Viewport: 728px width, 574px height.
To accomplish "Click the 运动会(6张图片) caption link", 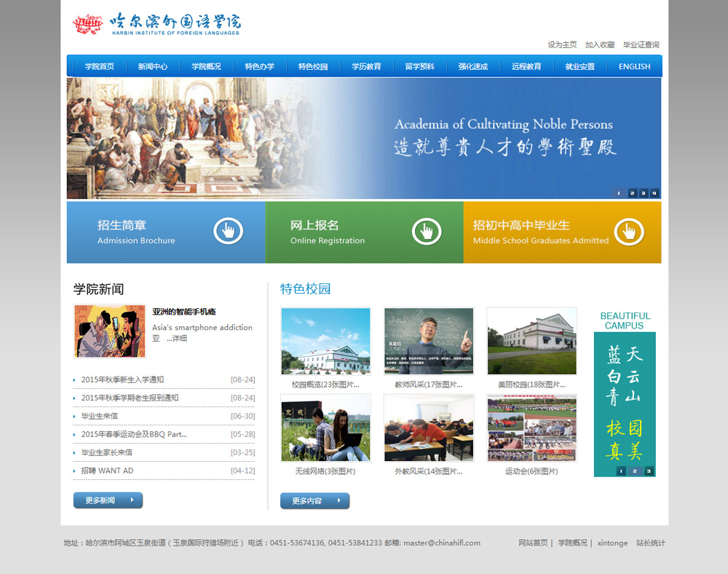I will (531, 471).
